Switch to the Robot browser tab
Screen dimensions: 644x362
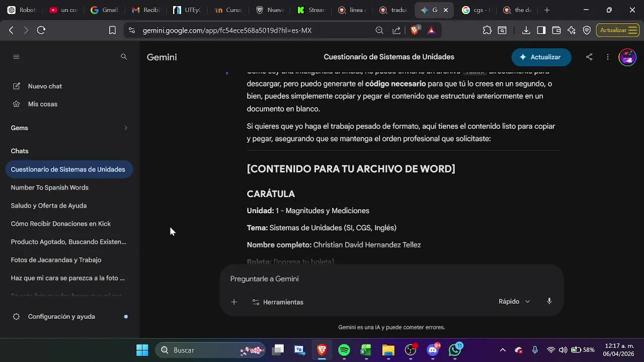point(22,10)
